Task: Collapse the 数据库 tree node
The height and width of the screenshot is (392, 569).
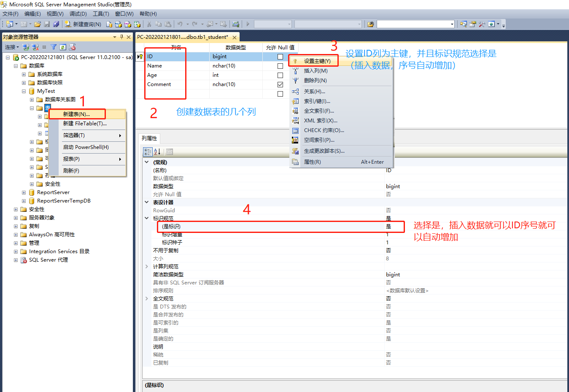Action: (16, 66)
